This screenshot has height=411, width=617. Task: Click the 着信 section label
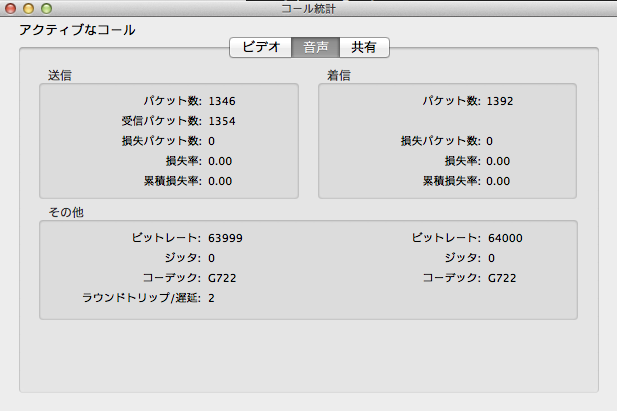click(x=338, y=75)
